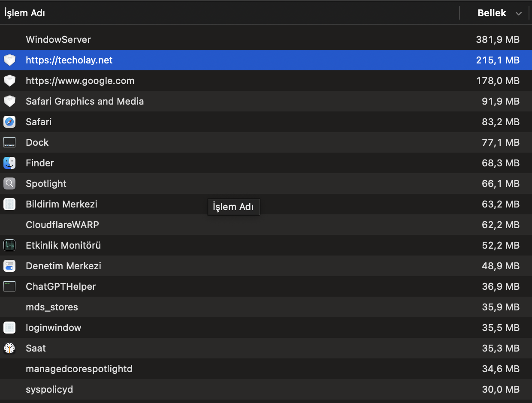Click the Denetim Merkezi toggle icon
The image size is (532, 403).
[9, 266]
